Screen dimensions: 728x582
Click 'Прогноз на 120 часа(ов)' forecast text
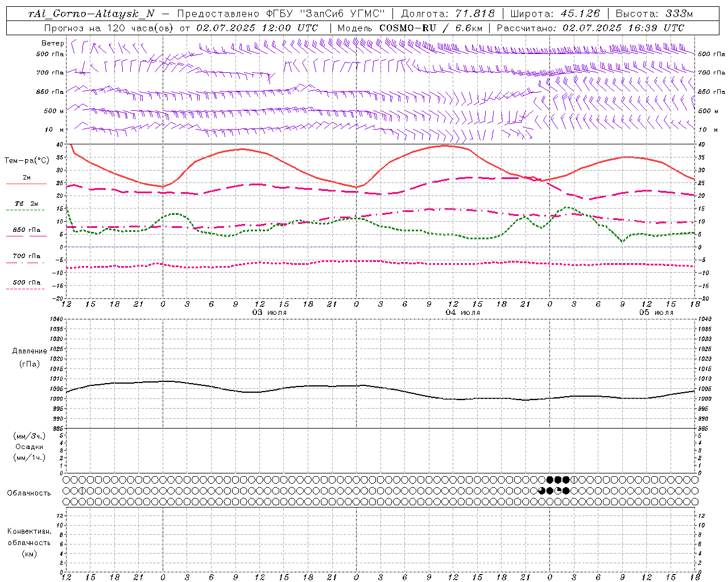pyautogui.click(x=109, y=28)
